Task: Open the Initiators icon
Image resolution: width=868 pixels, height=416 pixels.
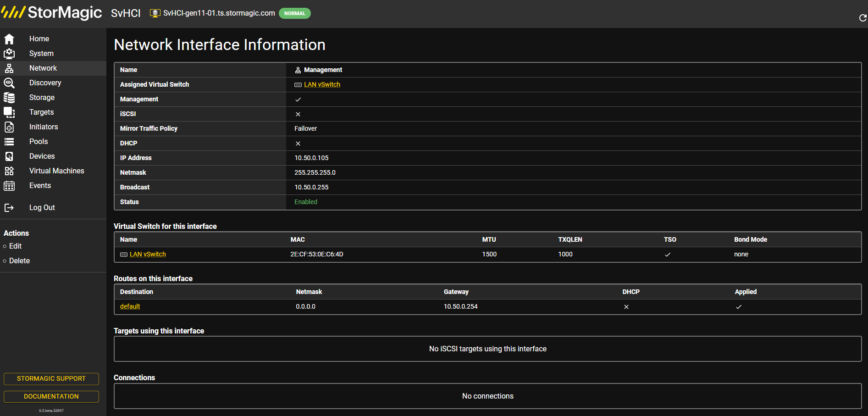Action: tap(9, 127)
